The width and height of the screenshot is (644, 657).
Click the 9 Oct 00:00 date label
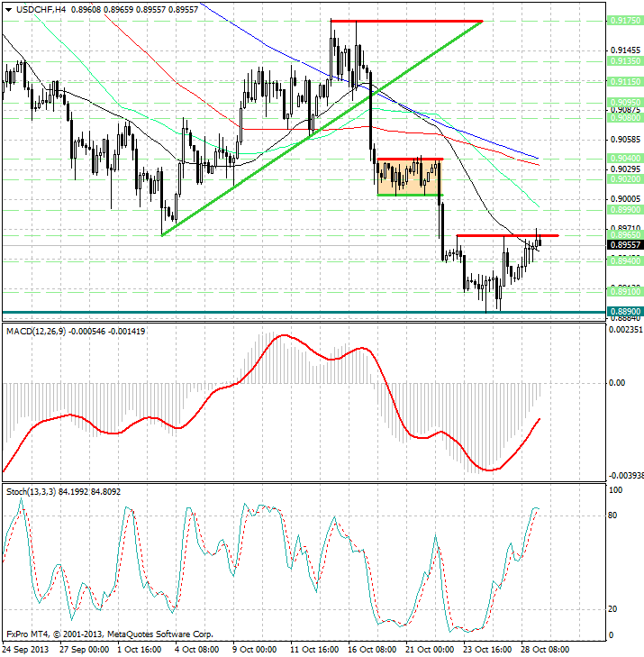tap(255, 650)
